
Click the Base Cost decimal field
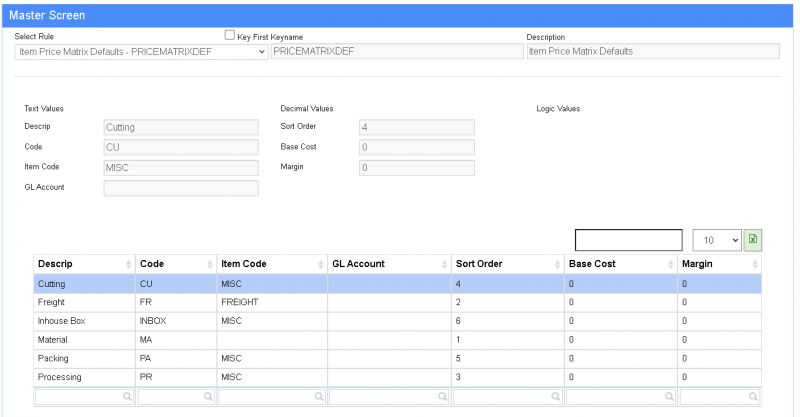point(415,148)
